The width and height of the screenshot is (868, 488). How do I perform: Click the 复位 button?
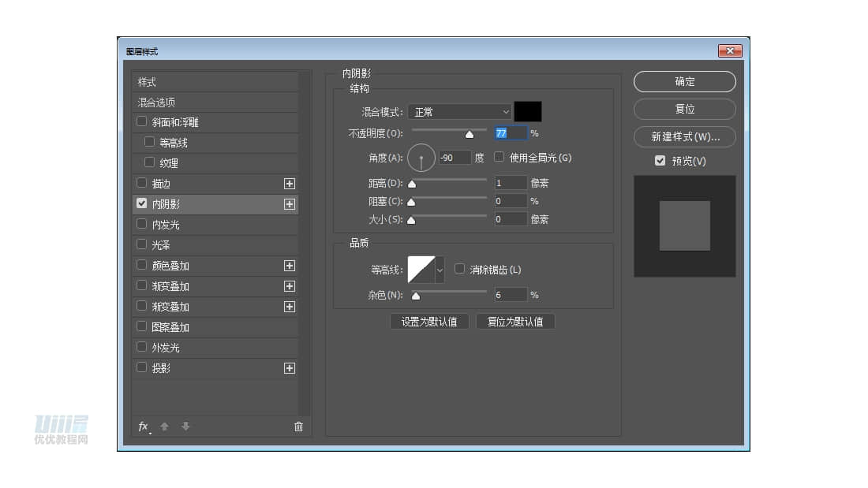coord(685,109)
